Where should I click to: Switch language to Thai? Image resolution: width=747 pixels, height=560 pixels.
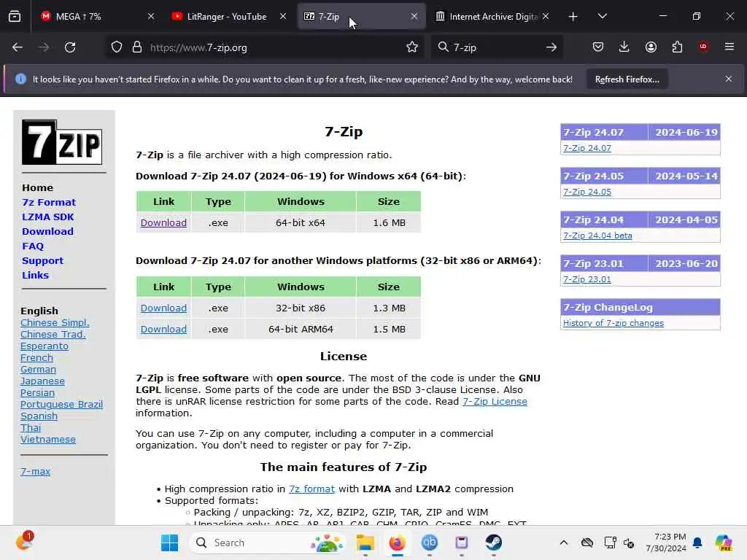pyautogui.click(x=31, y=427)
